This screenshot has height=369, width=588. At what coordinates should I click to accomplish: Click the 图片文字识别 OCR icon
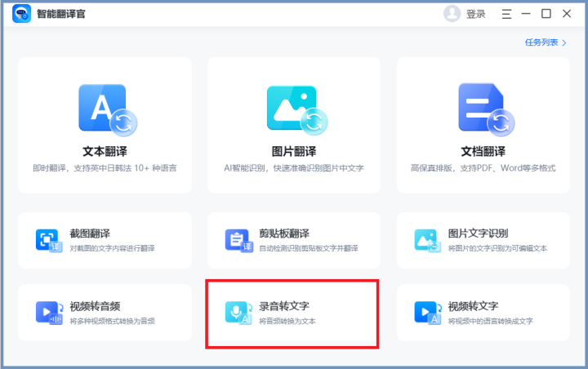(427, 241)
